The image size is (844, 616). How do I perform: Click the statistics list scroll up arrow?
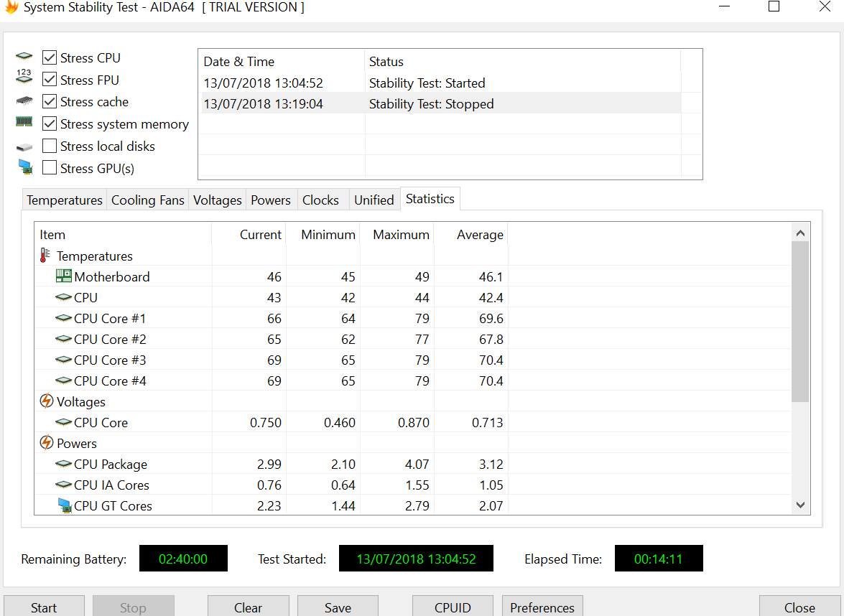(800, 233)
